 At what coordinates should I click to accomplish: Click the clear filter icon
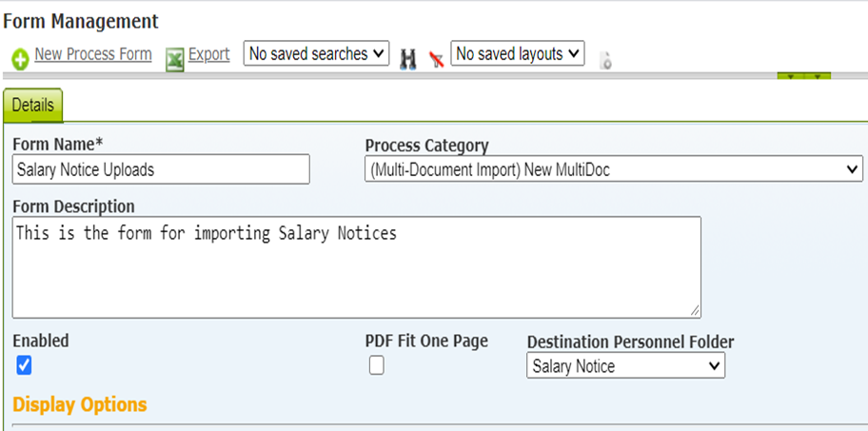tap(436, 59)
